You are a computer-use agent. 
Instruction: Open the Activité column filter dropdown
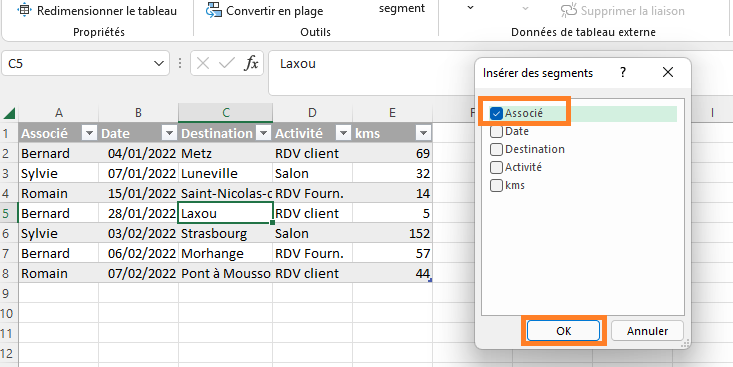(x=344, y=134)
